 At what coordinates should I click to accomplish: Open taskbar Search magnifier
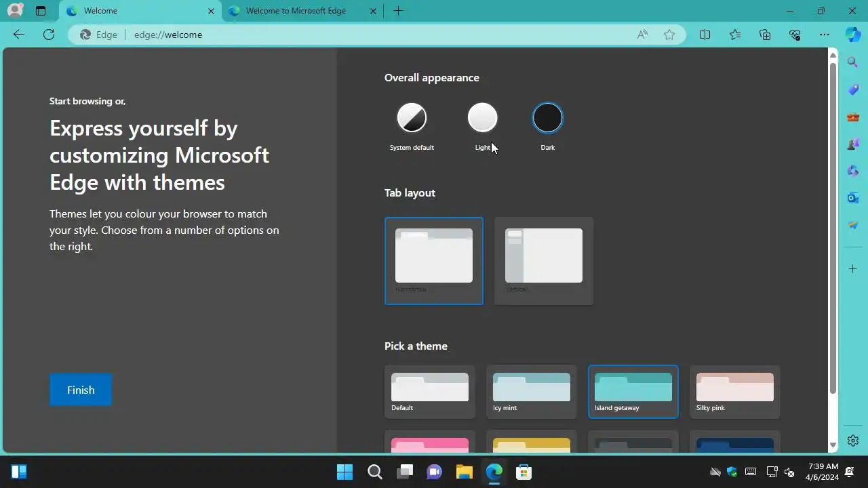pos(374,472)
